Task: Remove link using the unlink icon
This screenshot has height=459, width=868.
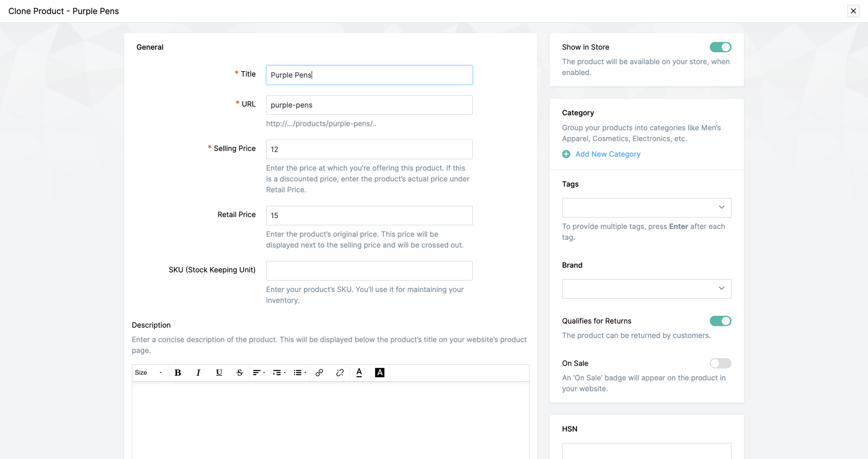Action: (339, 373)
